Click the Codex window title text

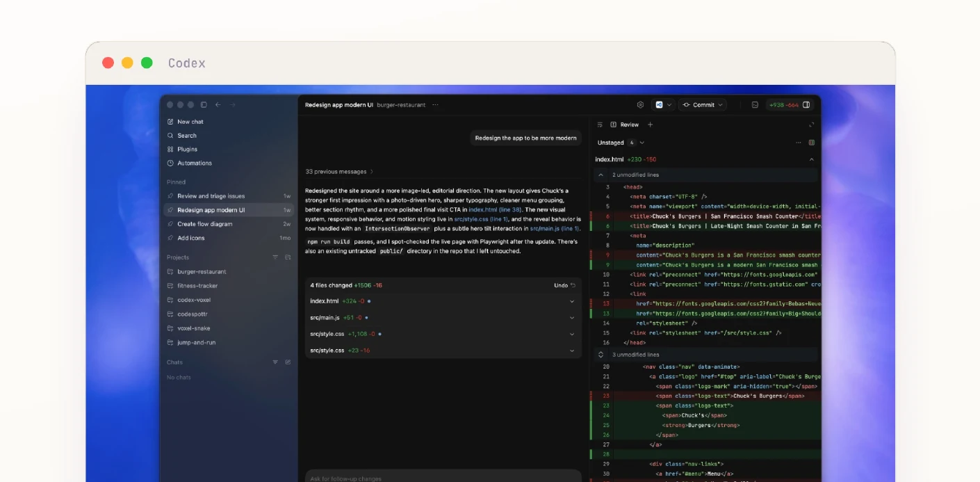[187, 63]
